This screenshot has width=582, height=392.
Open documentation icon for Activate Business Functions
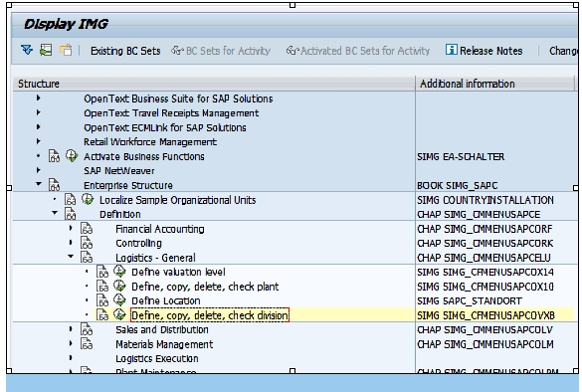[54, 156]
